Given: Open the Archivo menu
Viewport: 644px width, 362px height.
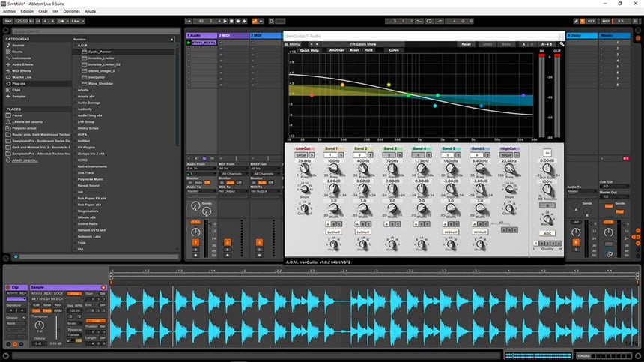Looking at the screenshot, I should pyautogui.click(x=9, y=11).
